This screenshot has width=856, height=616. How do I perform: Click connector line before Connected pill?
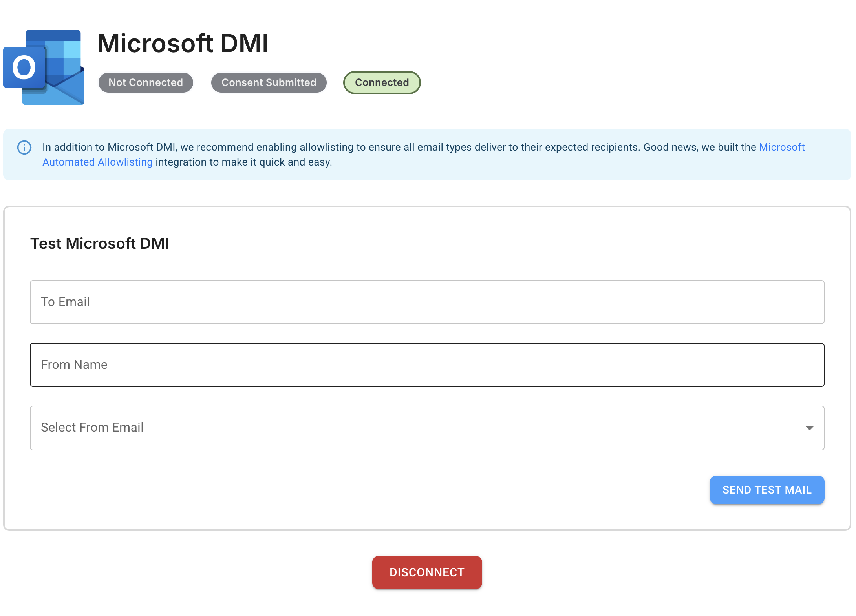335,82
